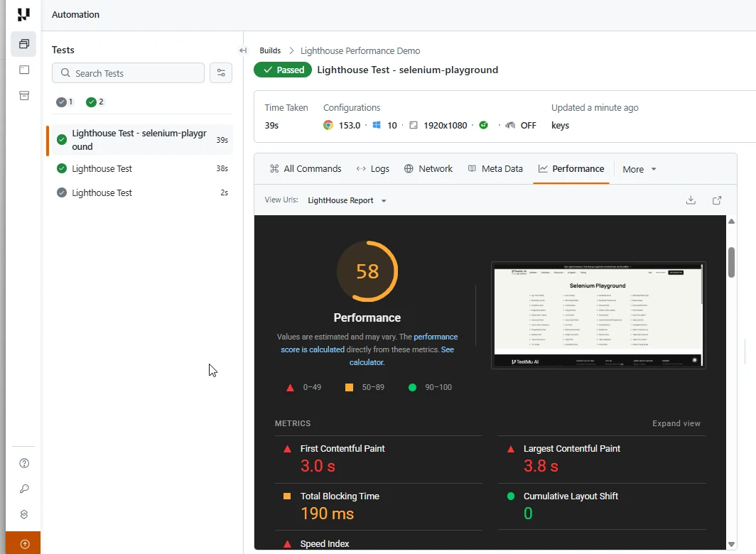Click the Automation header title
Viewport: 756px width, 554px height.
click(76, 14)
